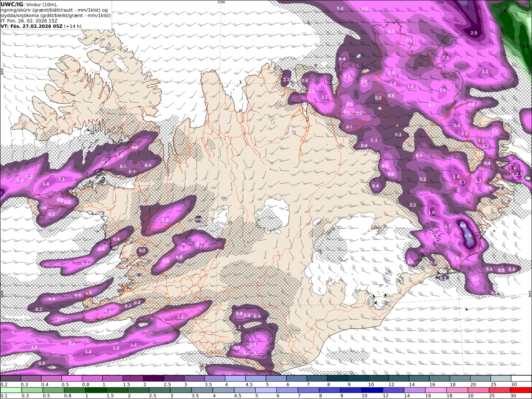Pick the pale grey snow swatch between 25 and 30

click(x=501, y=378)
